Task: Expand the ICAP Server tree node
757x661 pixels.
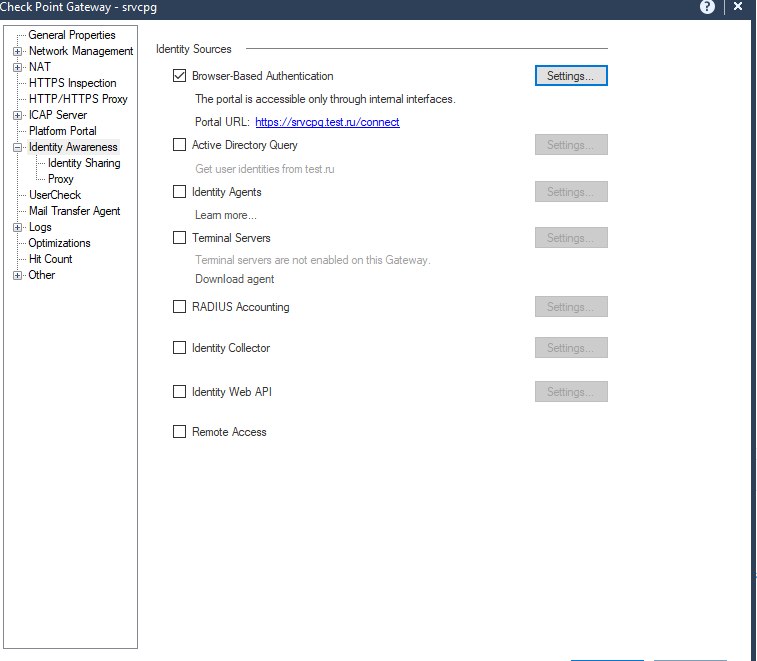Action: pos(17,115)
